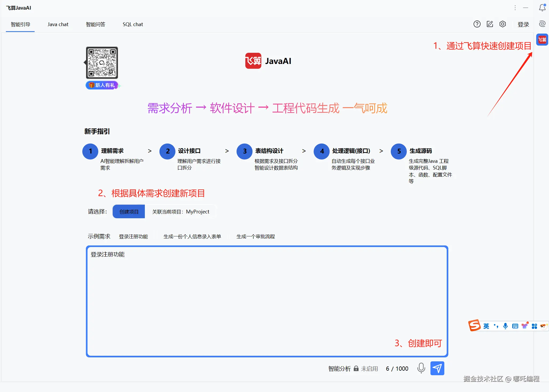Screen dimensions: 549x392
Task: Click the Sogou input method S icon
Action: point(474,325)
